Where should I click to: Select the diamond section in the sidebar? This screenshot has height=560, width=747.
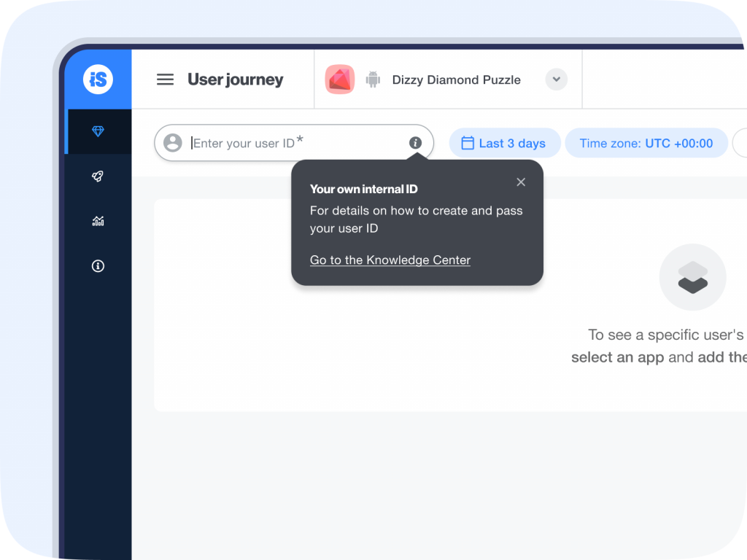pos(98,132)
